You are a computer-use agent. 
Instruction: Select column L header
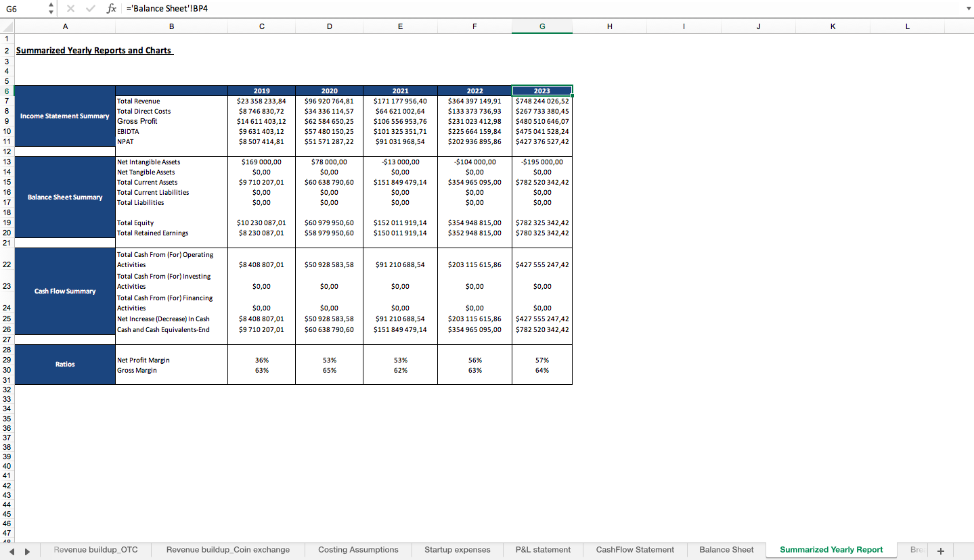tap(907, 27)
